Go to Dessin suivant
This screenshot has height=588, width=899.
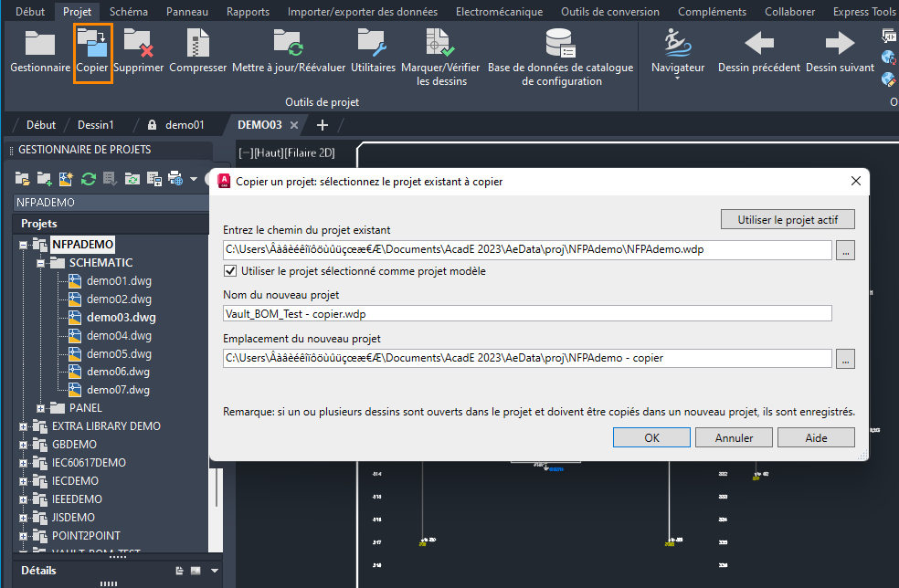click(840, 51)
